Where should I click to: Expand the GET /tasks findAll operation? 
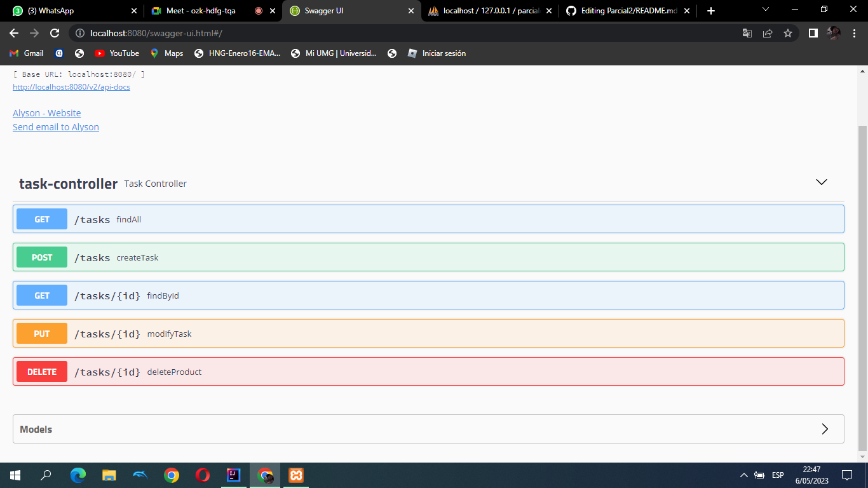click(428, 219)
